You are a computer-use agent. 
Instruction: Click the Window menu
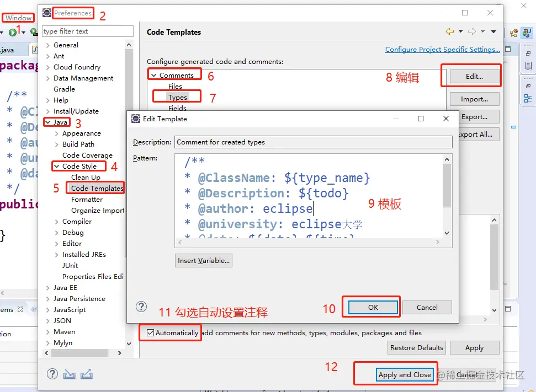18,18
